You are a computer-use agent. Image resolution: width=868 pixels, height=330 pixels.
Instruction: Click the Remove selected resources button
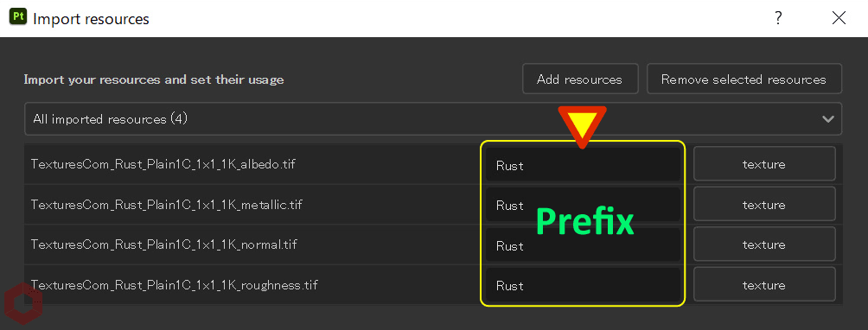(x=744, y=79)
